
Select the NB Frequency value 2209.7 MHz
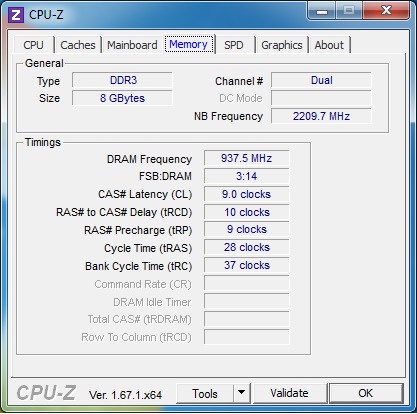[x=321, y=116]
